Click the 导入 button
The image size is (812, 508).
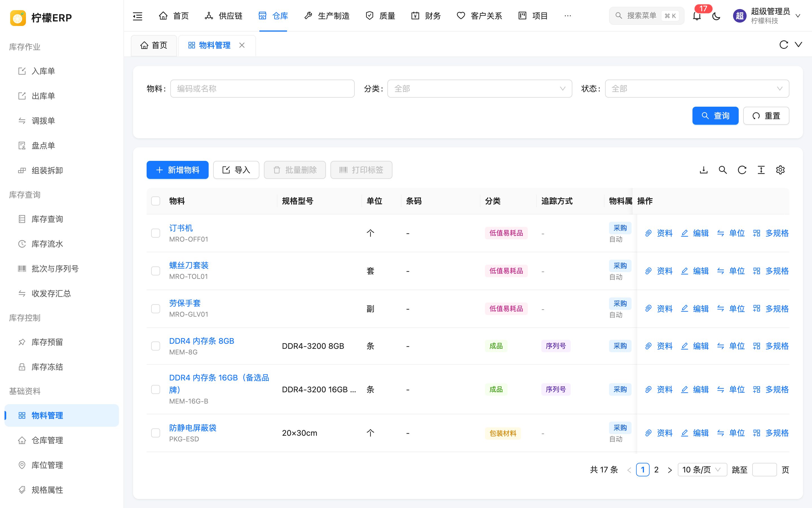[236, 170]
